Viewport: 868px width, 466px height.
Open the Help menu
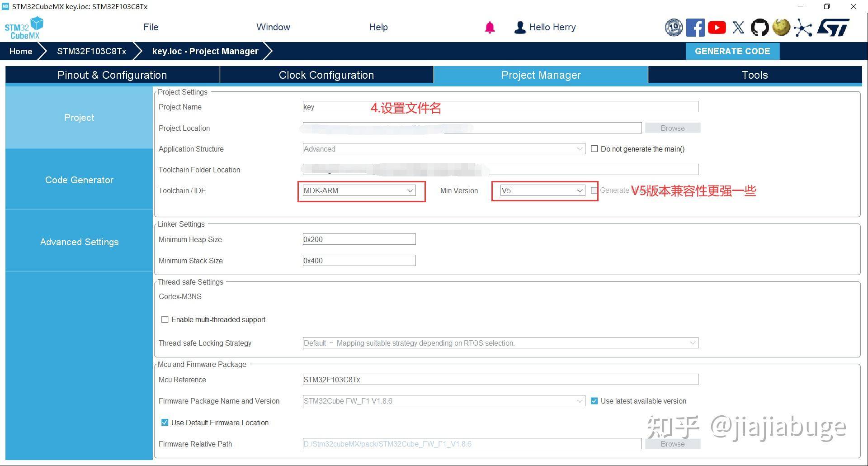(x=378, y=27)
